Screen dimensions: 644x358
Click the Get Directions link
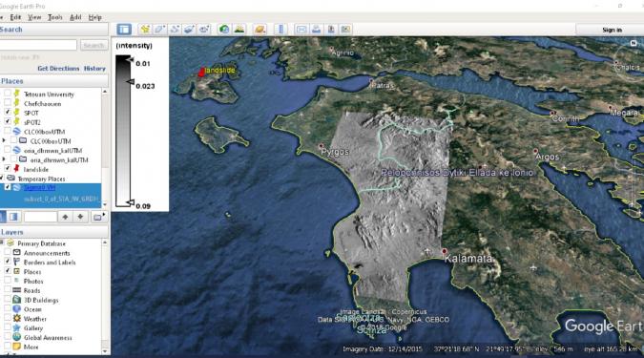58,68
